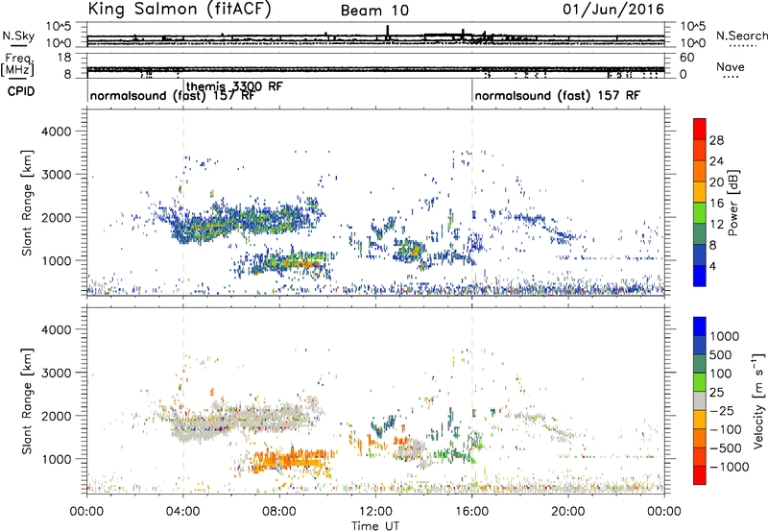Click the Nave legend label
This screenshot has width=768, height=532.
pos(731,67)
